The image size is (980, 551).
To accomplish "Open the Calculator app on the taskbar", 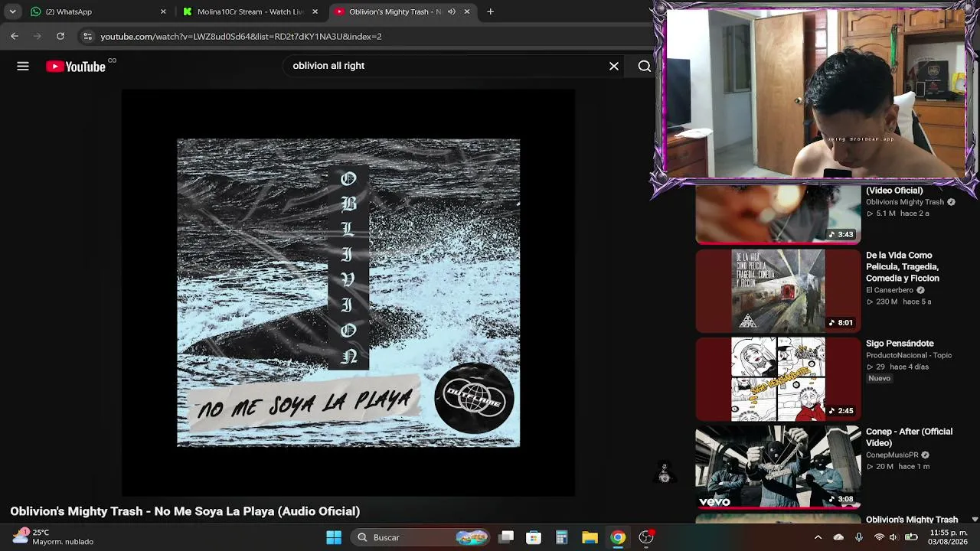I will pos(561,537).
